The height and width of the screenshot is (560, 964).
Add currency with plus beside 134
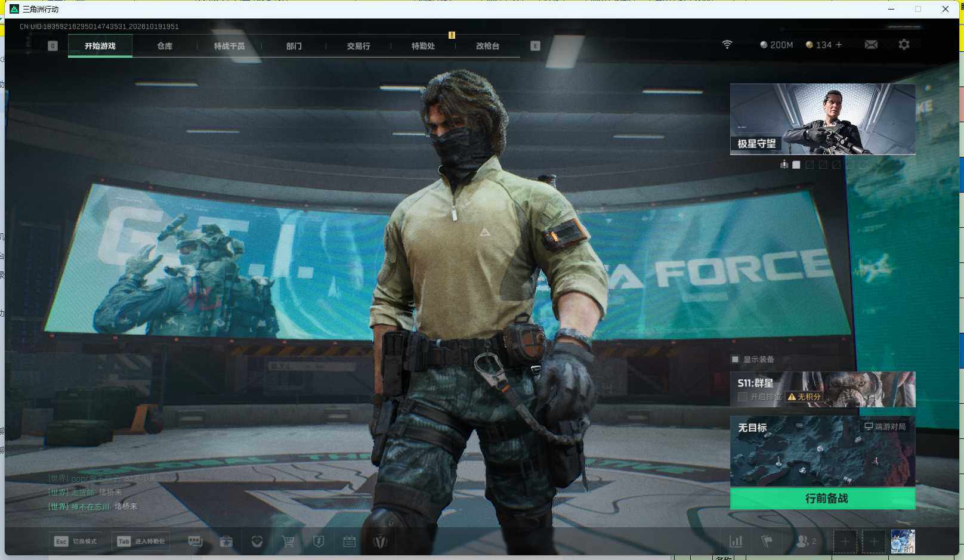(839, 45)
